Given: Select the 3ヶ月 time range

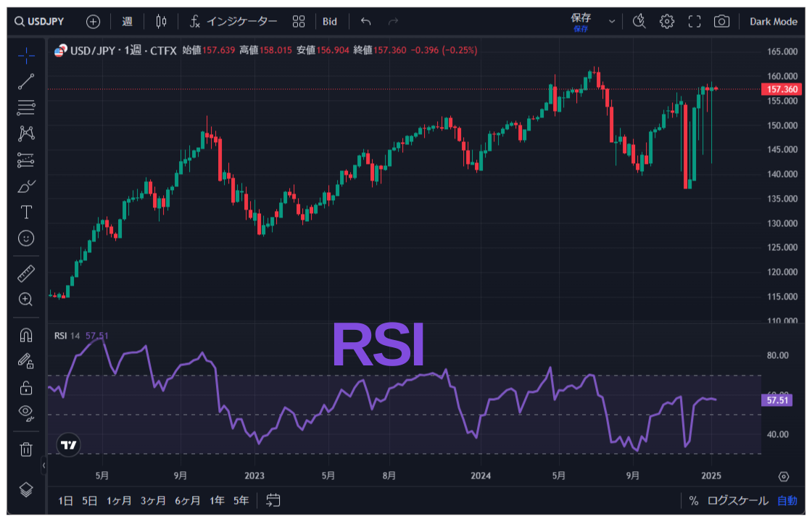Looking at the screenshot, I should point(153,501).
